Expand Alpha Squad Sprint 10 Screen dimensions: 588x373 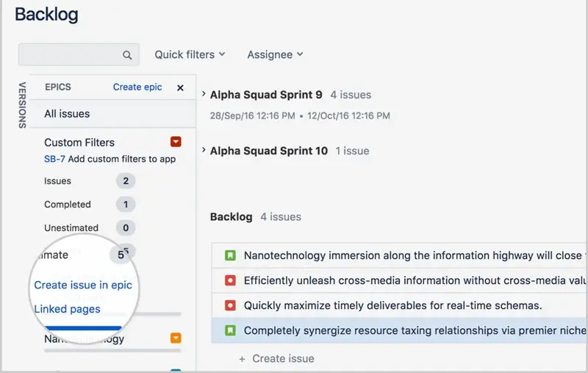pyautogui.click(x=204, y=151)
